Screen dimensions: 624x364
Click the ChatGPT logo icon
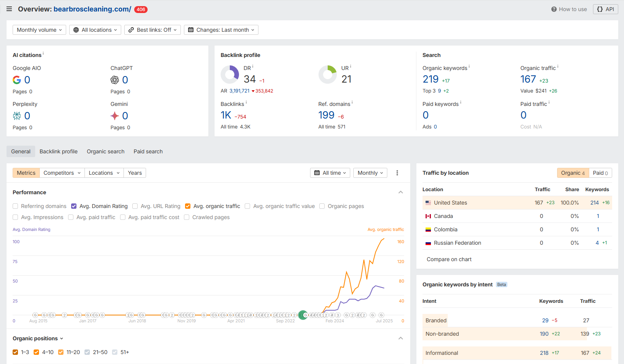(115, 80)
